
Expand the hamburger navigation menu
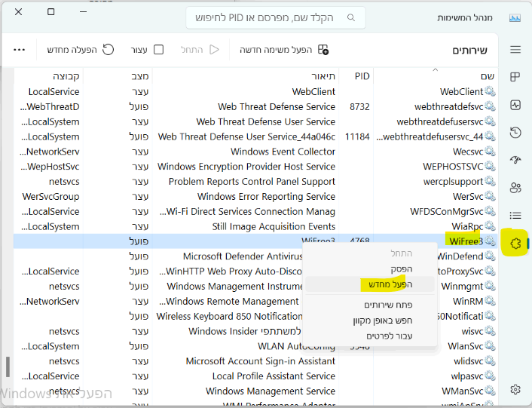pos(515,50)
